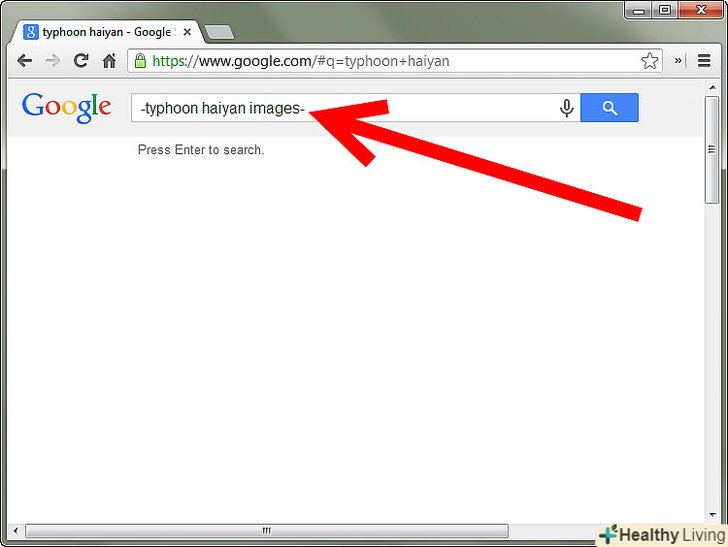Click the Google favicon on the tab
This screenshot has width=728, height=547.
point(31,32)
